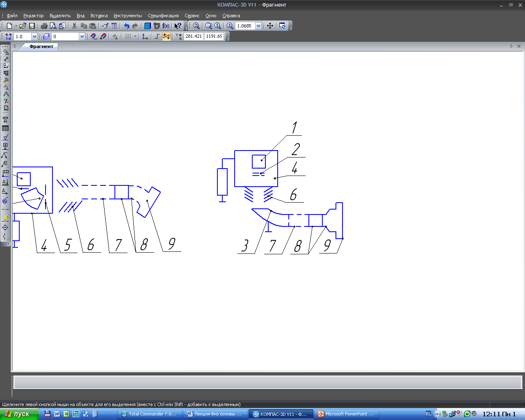Click the Set global snaps magnet icon

coord(94,37)
